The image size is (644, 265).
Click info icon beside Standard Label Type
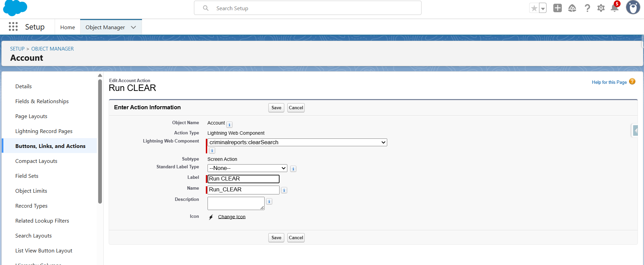pos(293,169)
